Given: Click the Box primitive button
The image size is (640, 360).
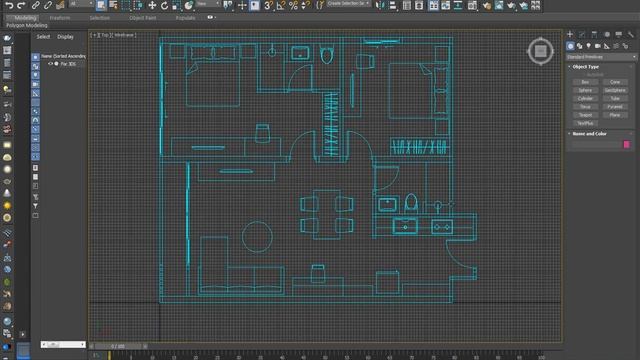Looking at the screenshot, I should click(x=585, y=82).
